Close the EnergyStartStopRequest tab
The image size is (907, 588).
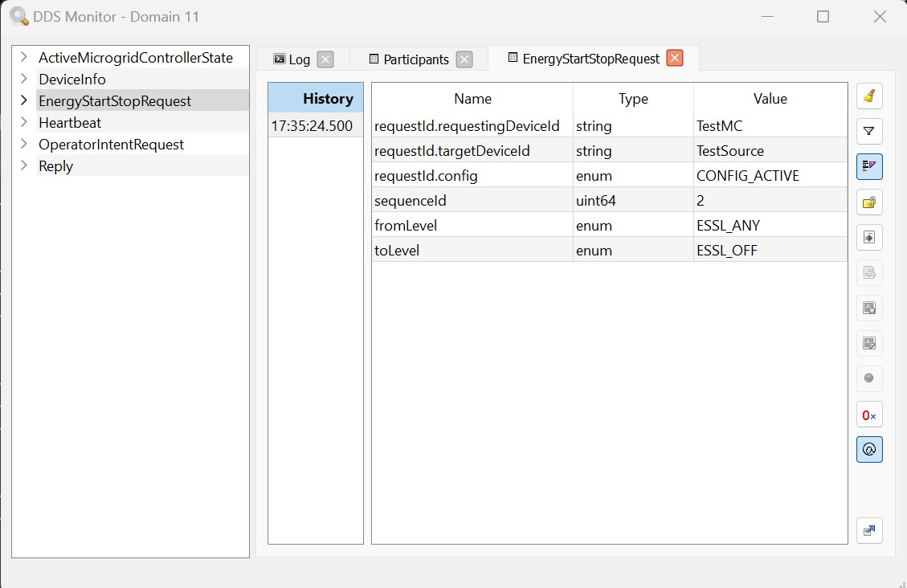pos(675,58)
